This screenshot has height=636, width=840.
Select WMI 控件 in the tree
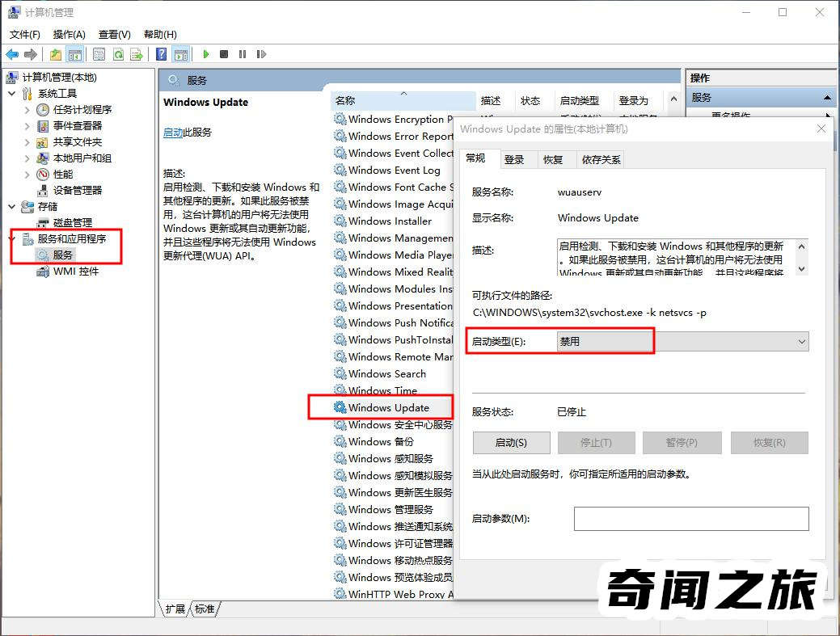[76, 272]
